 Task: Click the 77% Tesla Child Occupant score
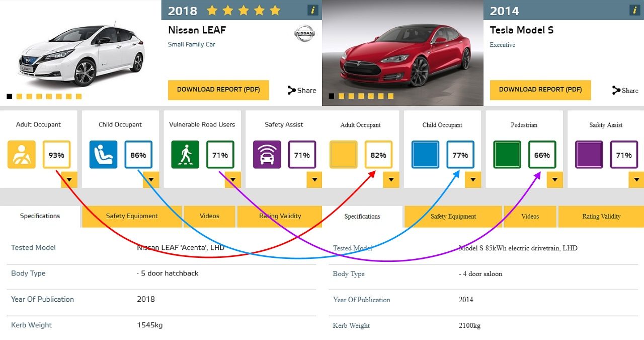click(460, 155)
